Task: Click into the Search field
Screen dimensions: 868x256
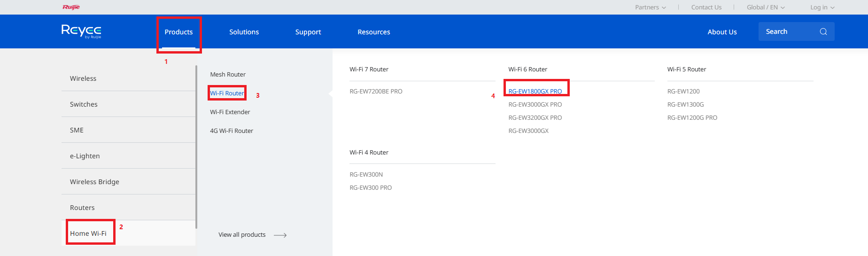Action: tap(796, 31)
